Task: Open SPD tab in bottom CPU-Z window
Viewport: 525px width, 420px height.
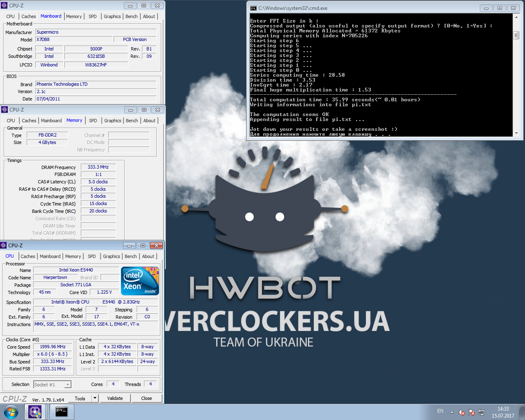Action: tap(92, 256)
